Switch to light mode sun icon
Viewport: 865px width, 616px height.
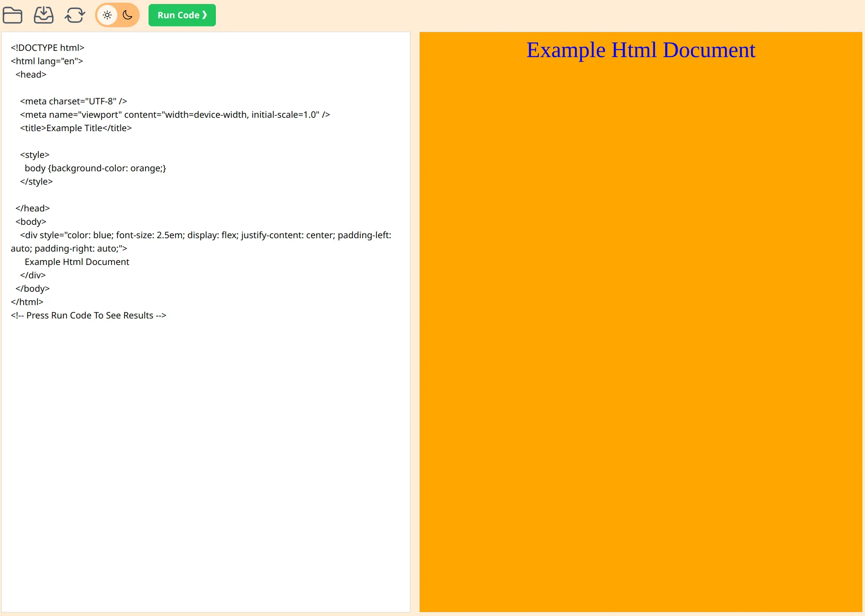107,15
